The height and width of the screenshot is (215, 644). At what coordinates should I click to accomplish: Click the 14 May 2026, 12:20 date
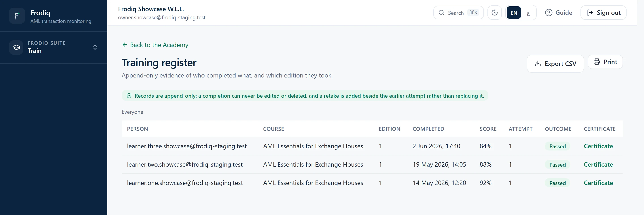pyautogui.click(x=439, y=183)
